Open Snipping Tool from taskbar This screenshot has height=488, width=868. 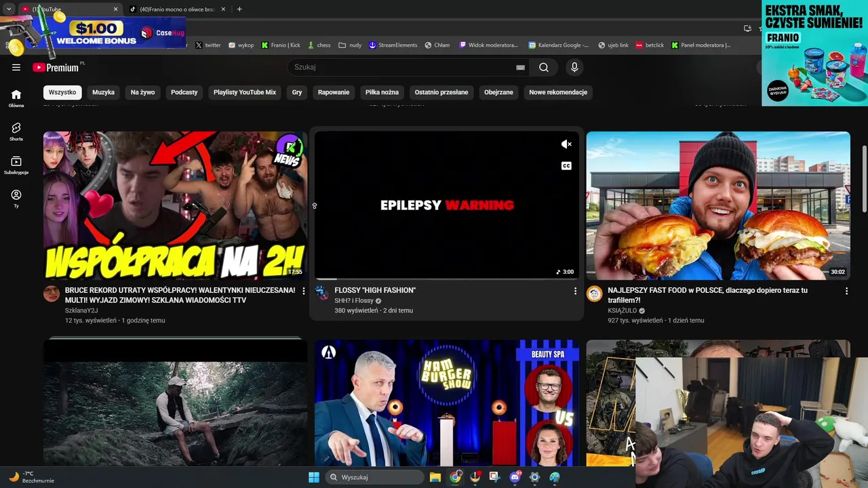coord(494,477)
